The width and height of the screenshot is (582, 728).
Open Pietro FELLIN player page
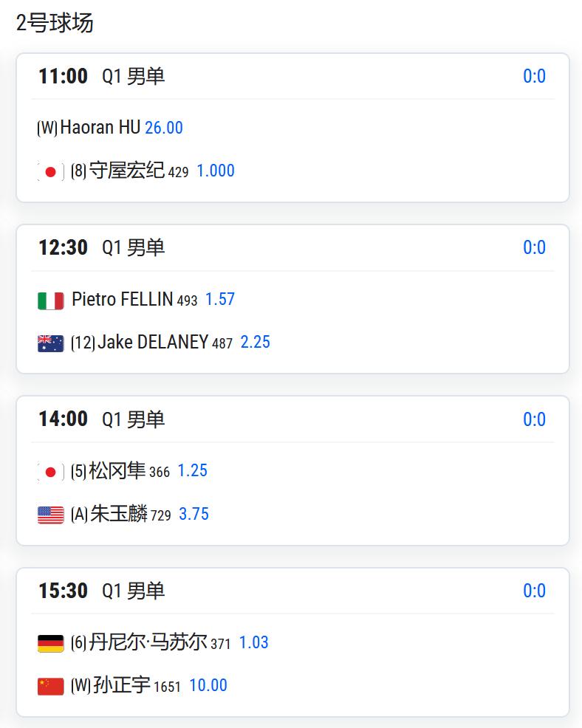click(122, 299)
